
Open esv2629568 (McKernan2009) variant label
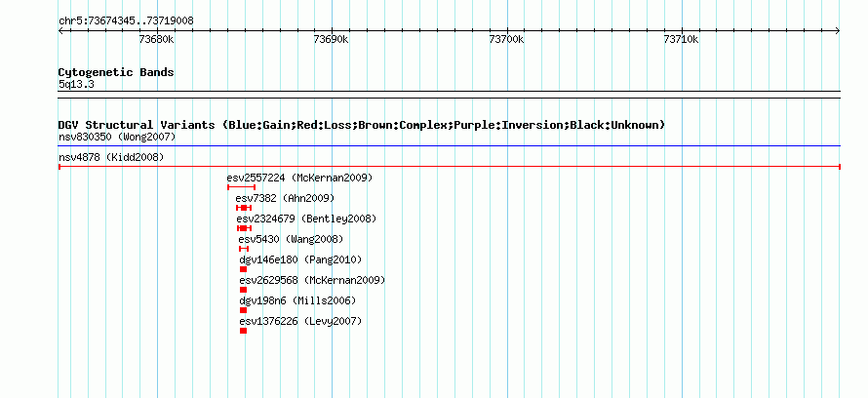312,281
